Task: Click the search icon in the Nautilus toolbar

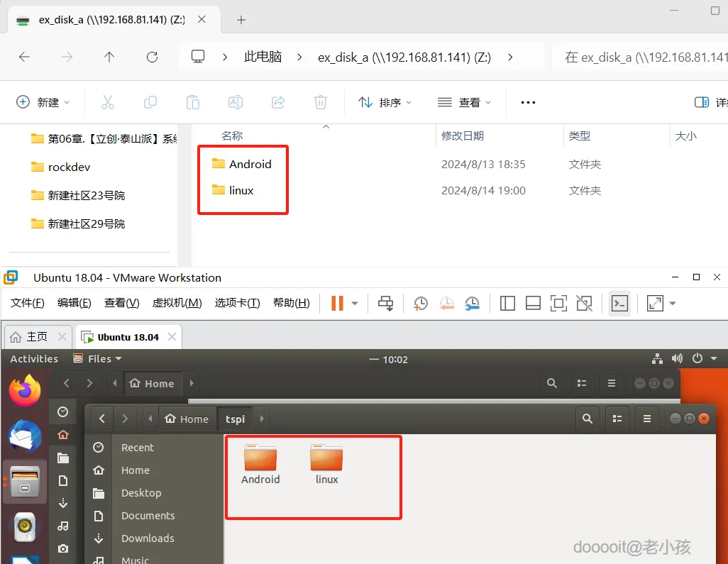Action: pos(587,419)
